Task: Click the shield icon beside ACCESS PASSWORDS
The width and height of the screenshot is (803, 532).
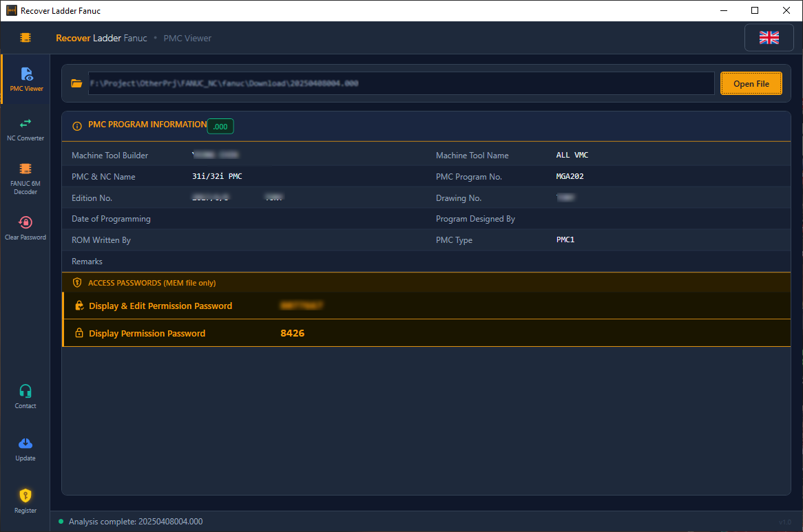Action: (77, 283)
